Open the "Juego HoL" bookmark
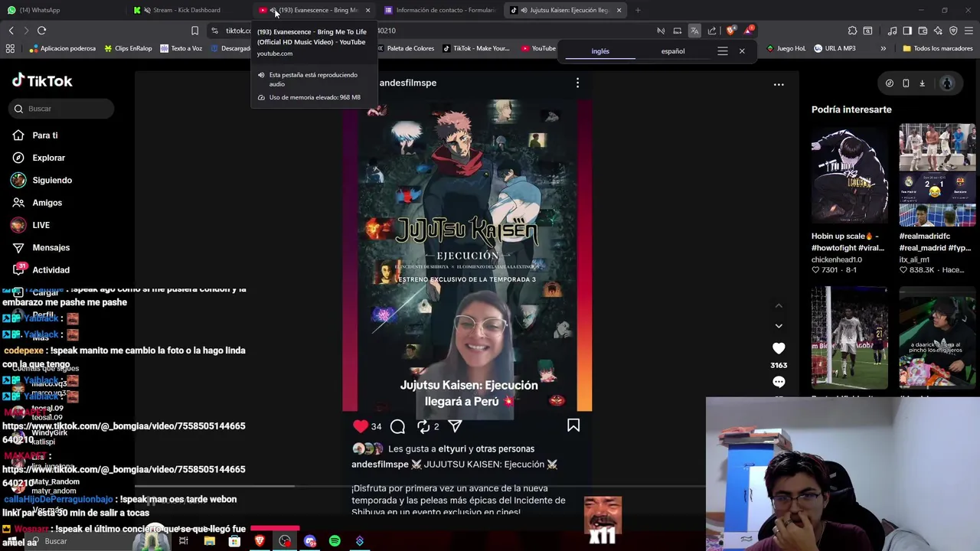Image resolution: width=980 pixels, height=551 pixels. point(786,48)
